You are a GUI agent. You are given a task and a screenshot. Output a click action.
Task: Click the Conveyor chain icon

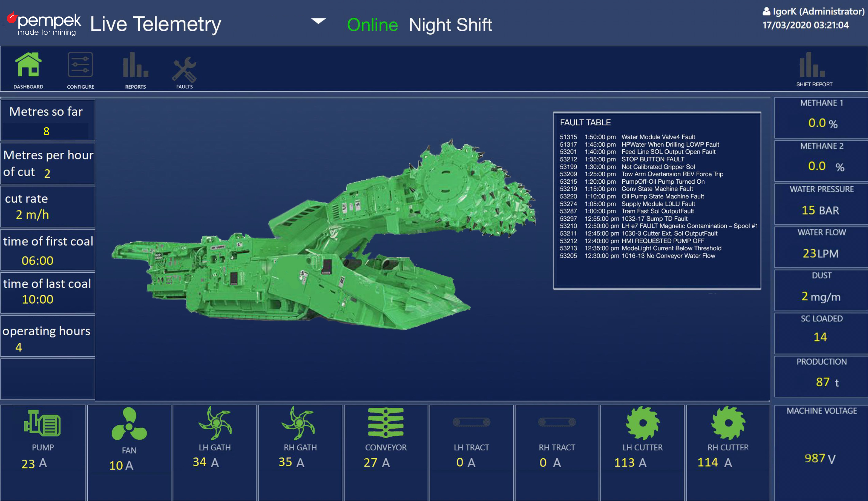(x=386, y=423)
